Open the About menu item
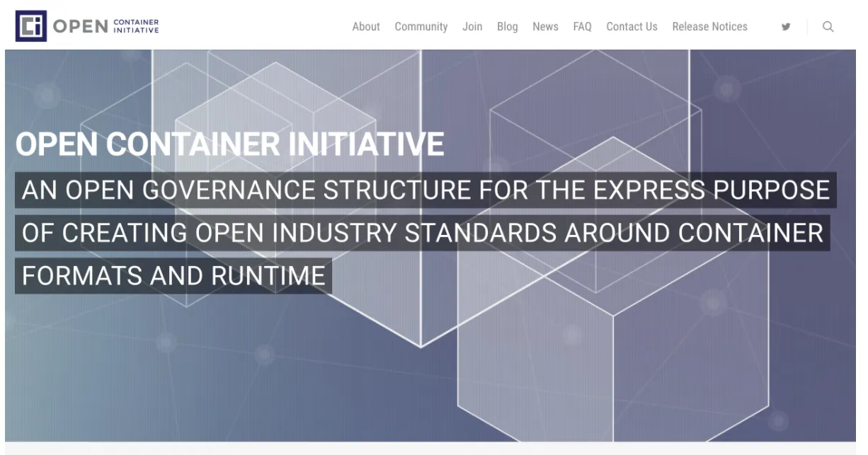The image size is (868, 455). tap(366, 27)
